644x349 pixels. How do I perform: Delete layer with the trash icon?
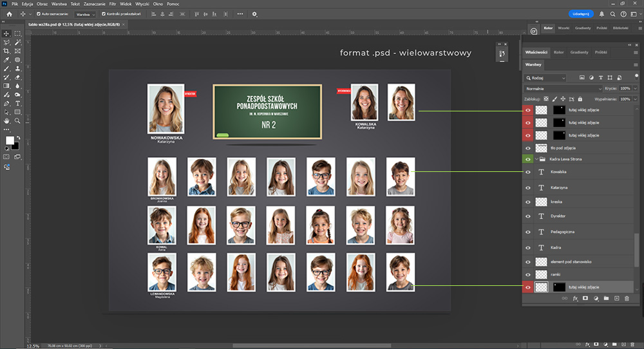[627, 299]
